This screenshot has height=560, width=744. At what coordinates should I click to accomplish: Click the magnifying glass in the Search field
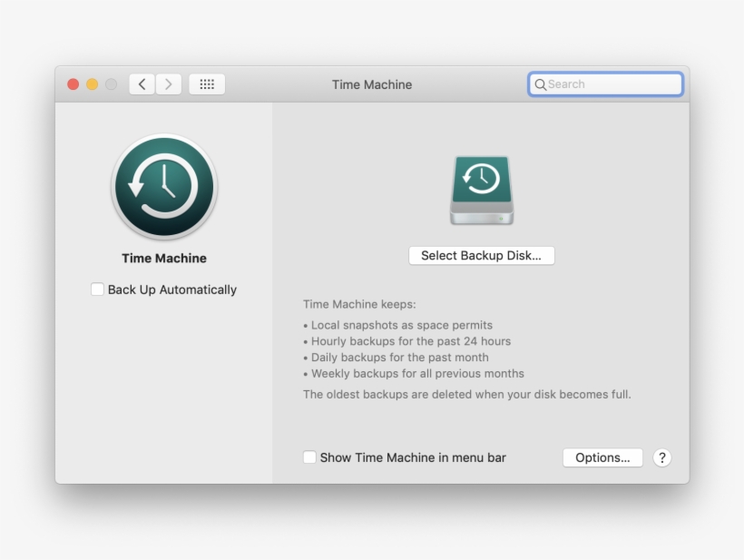point(541,84)
